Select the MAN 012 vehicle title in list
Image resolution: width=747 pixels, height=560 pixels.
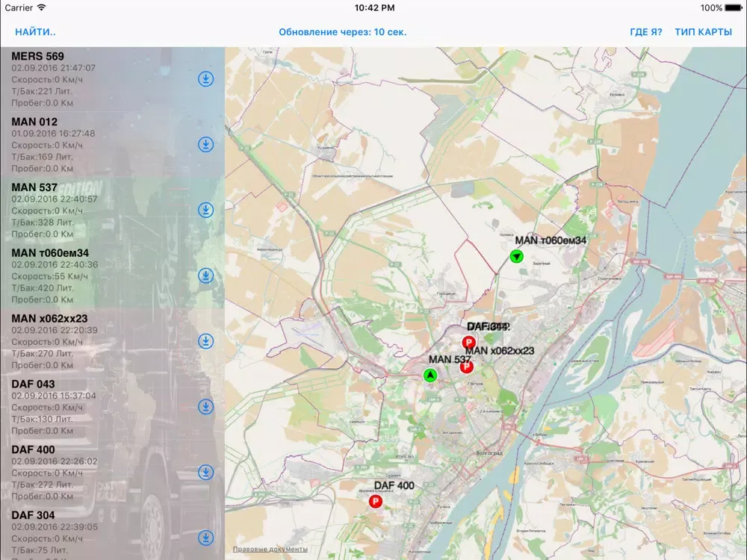pos(34,122)
